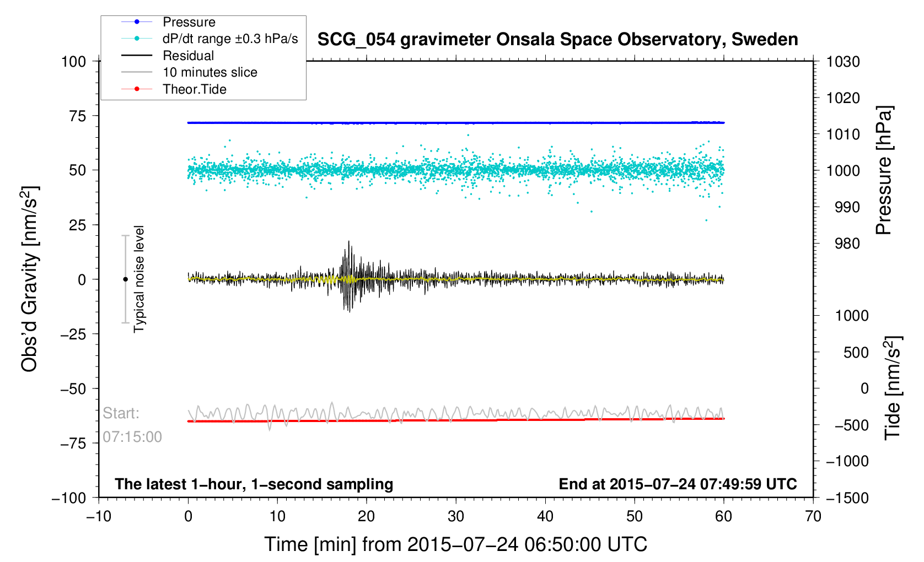Click the cyan dP/dt legend marker
Screen dimensions: 924x562
click(x=137, y=39)
